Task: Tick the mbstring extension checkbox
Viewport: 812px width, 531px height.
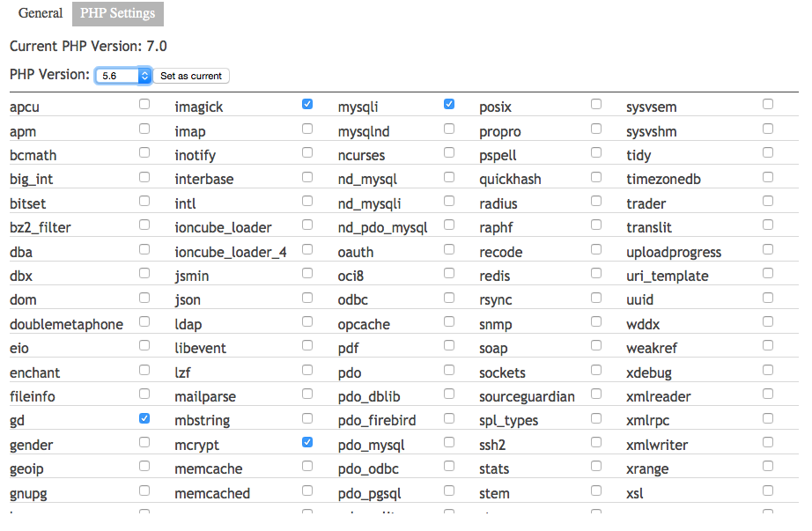Action: (x=307, y=418)
